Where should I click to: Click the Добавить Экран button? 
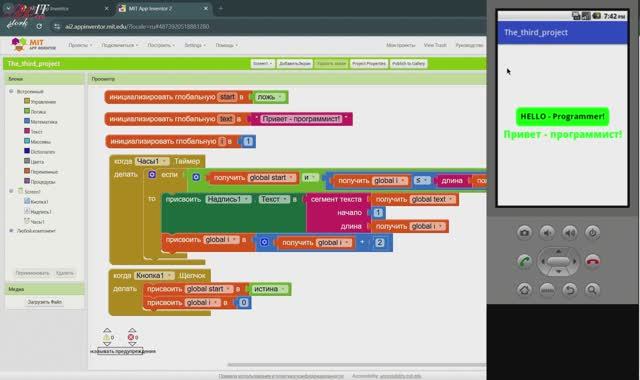295,64
